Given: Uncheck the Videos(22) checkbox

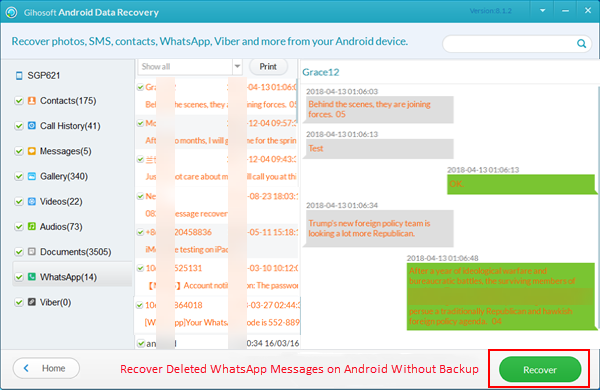Looking at the screenshot, I should pos(18,202).
